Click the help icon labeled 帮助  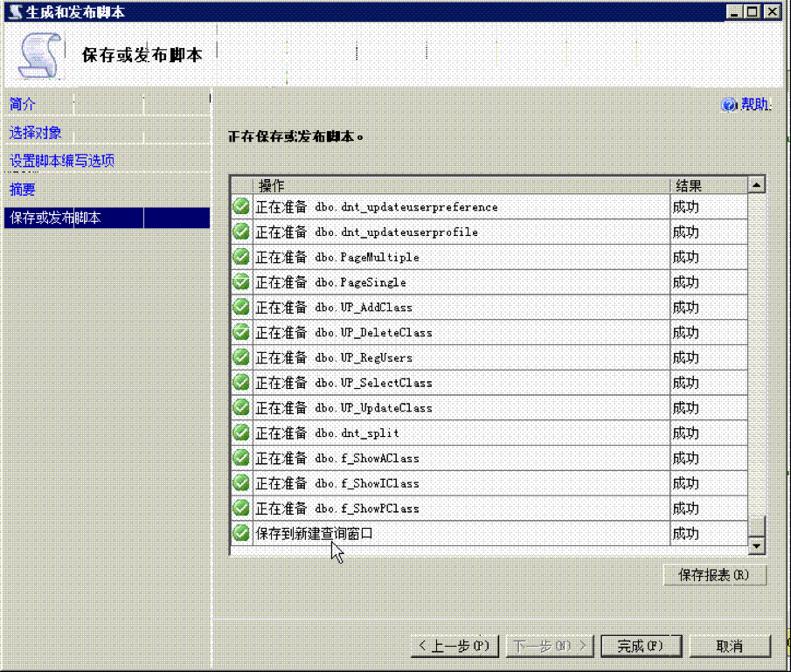click(730, 105)
